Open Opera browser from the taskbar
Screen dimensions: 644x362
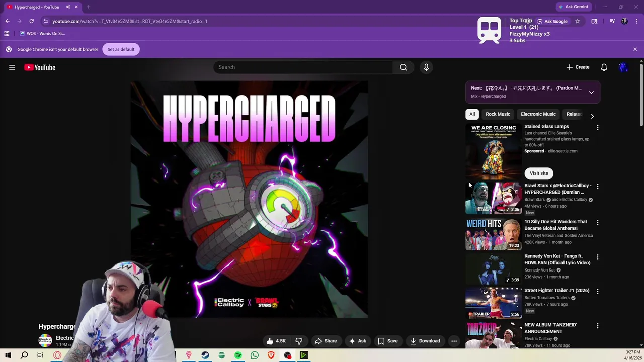click(x=57, y=355)
